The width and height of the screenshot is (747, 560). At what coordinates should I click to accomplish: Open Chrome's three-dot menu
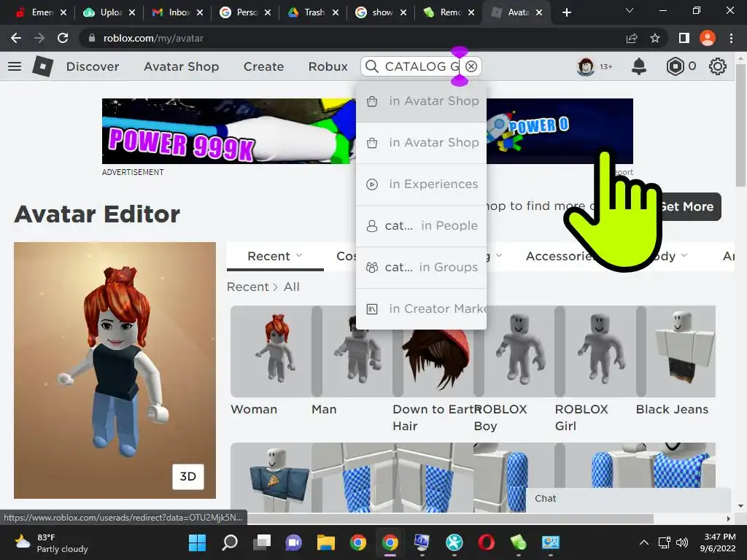pos(731,38)
